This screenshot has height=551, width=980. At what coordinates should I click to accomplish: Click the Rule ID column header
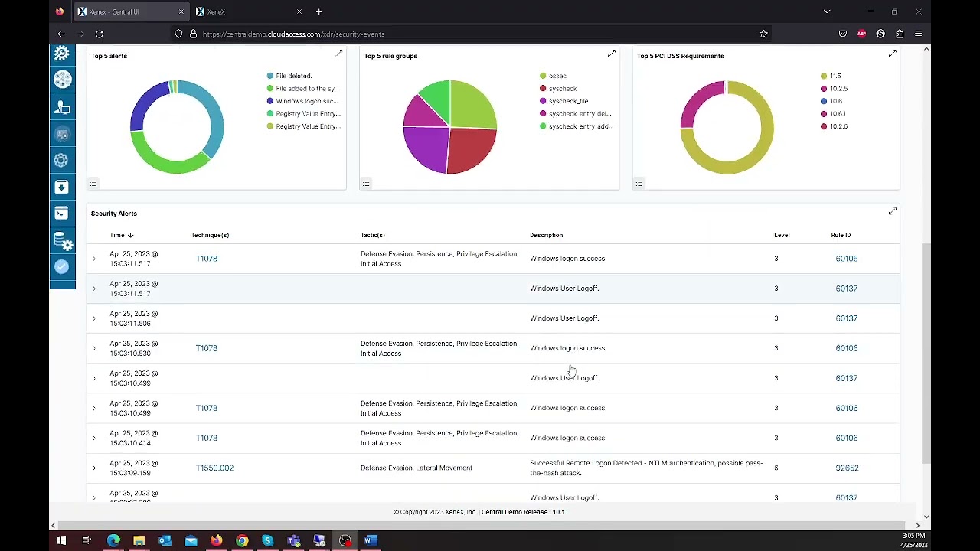(x=841, y=235)
